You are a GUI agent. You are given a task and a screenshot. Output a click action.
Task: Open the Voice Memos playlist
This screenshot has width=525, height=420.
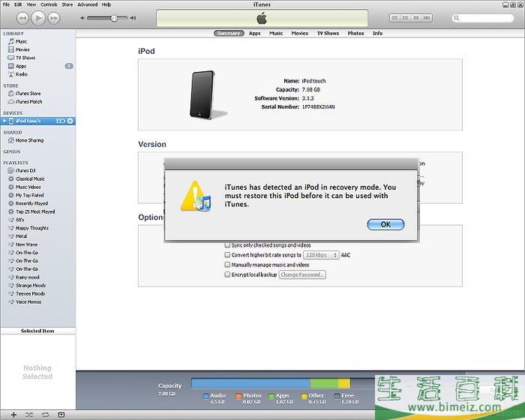[28, 301]
